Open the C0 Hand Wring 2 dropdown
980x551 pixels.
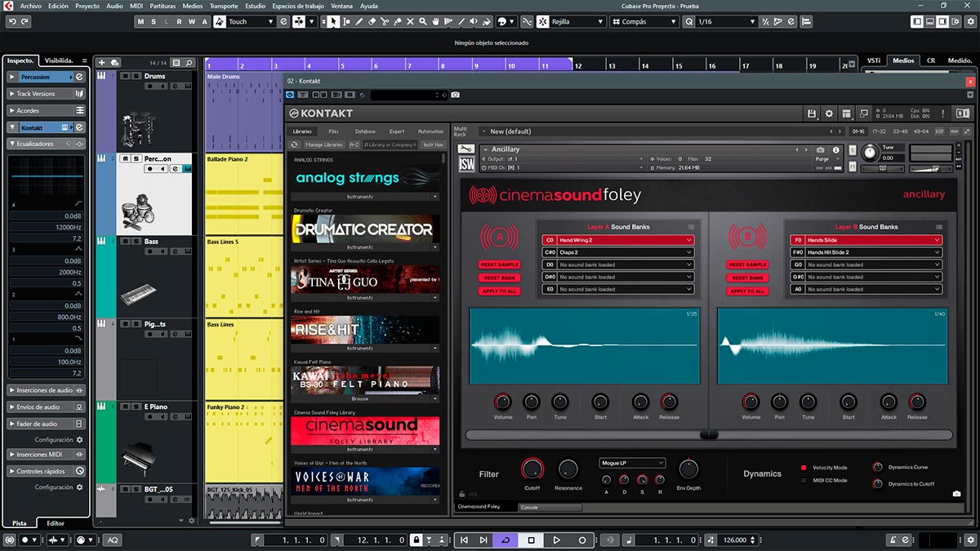tap(618, 240)
